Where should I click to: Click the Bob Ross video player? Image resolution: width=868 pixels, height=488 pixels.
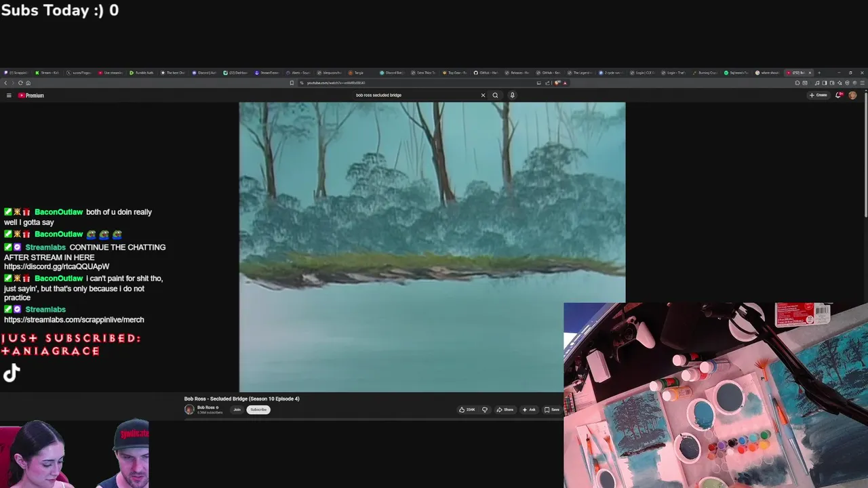[432, 247]
